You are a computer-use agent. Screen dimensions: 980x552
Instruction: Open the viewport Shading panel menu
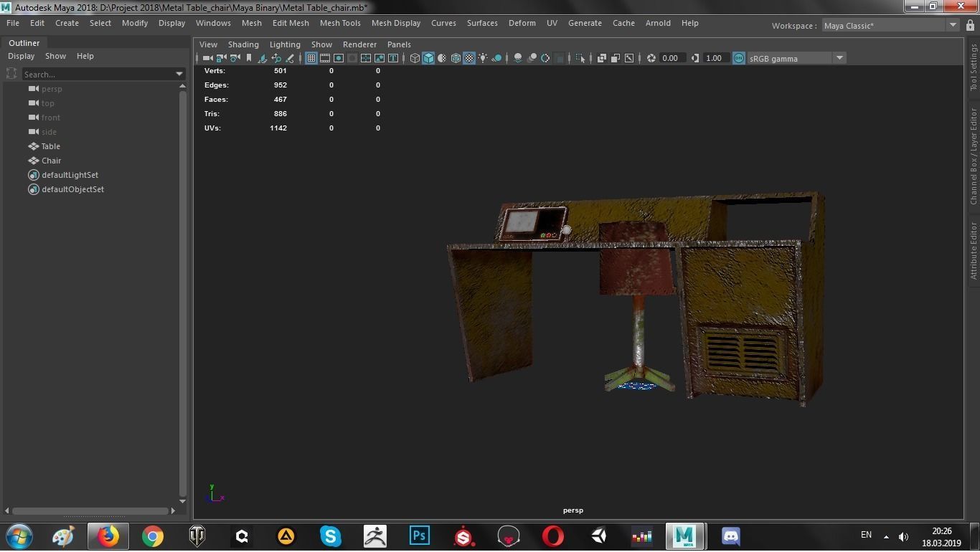pos(243,44)
